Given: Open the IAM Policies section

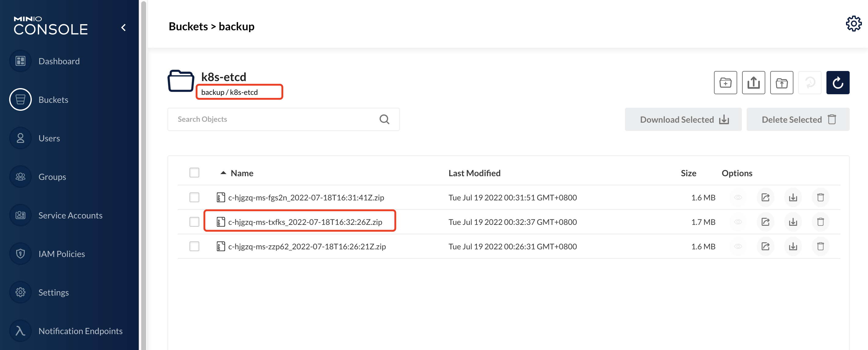Looking at the screenshot, I should (x=61, y=254).
